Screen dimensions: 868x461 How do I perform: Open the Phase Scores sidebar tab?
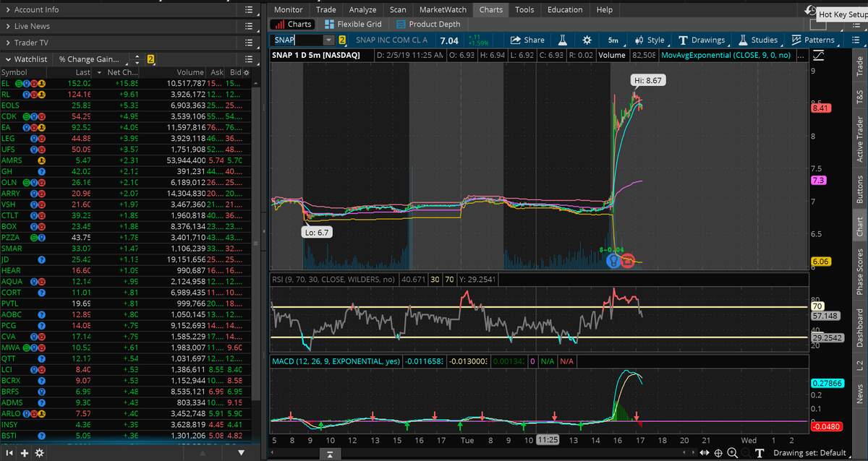tap(859, 272)
